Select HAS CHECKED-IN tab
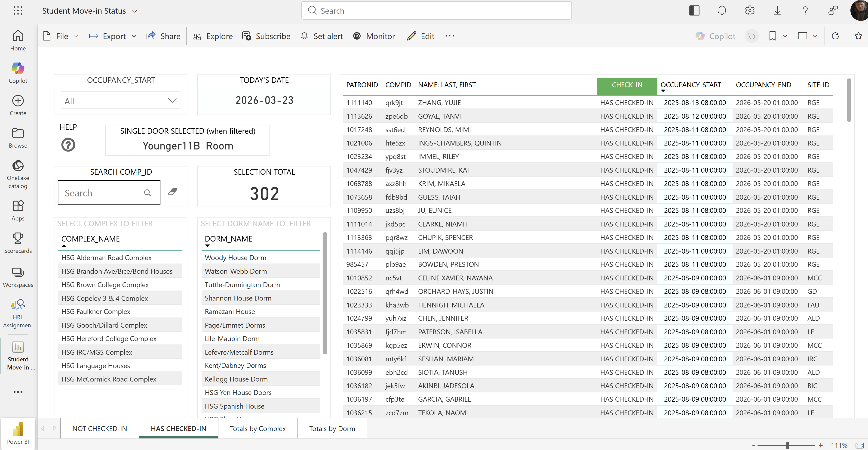The width and height of the screenshot is (868, 450). pos(178,428)
